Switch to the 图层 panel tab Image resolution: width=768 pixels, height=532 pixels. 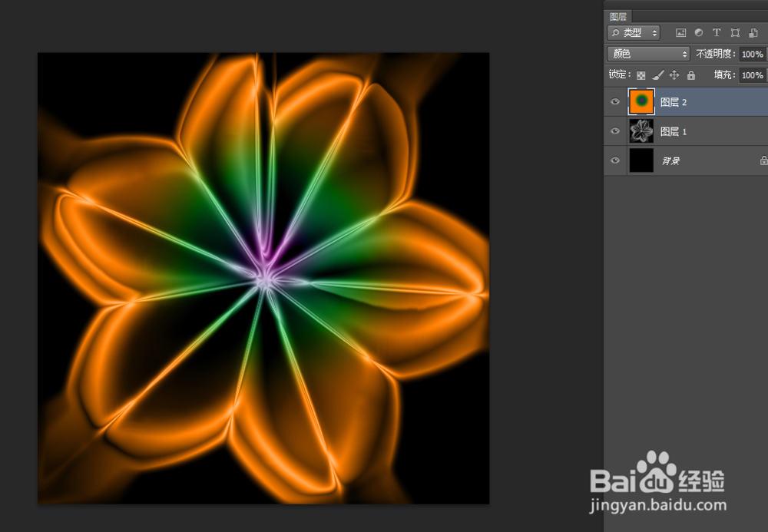[x=619, y=15]
